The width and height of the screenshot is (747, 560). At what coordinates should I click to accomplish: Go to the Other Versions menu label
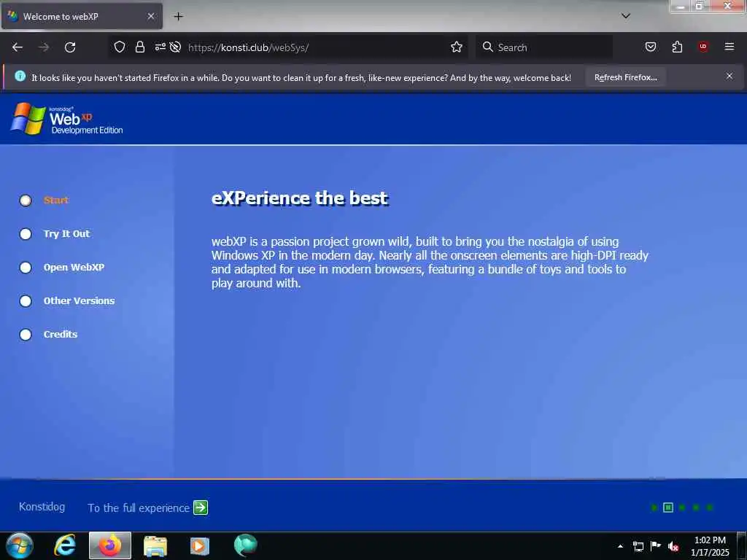pyautogui.click(x=79, y=300)
